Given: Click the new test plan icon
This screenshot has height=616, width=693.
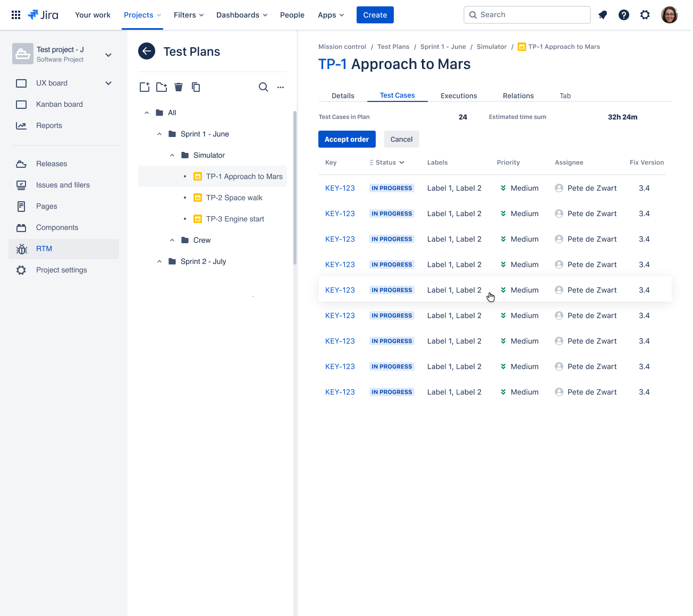Looking at the screenshot, I should point(145,87).
